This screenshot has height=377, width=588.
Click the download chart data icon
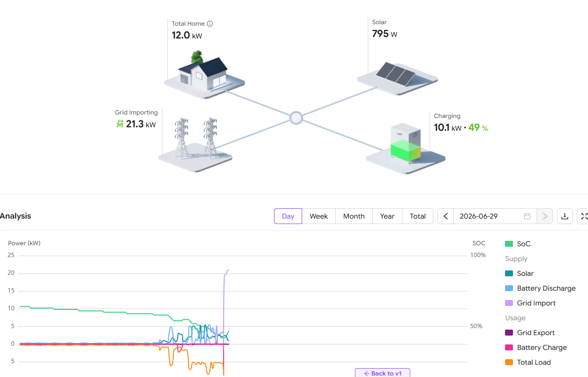565,216
